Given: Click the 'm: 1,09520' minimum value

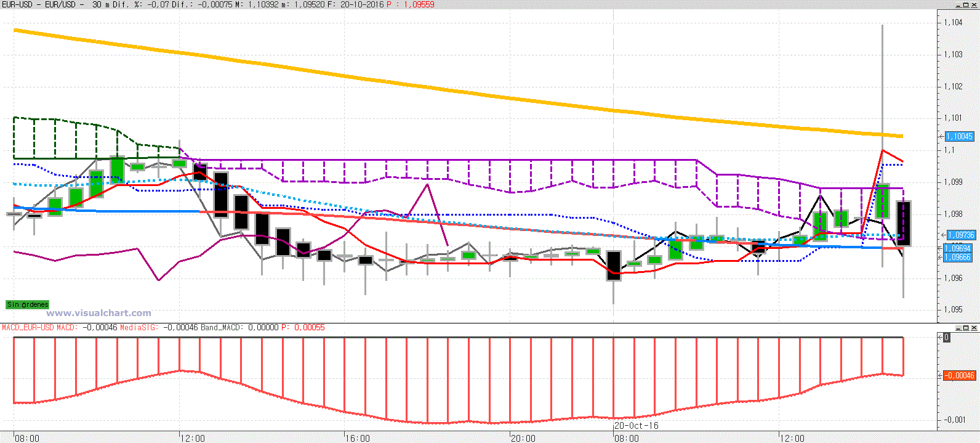Looking at the screenshot, I should pyautogui.click(x=304, y=4).
